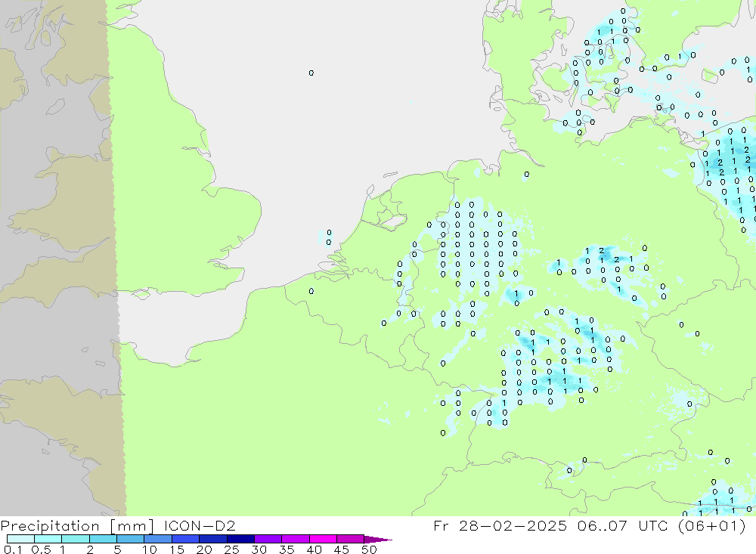Click the '06..07' time range text
Image resolution: width=756 pixels, height=554 pixels.
point(603,525)
